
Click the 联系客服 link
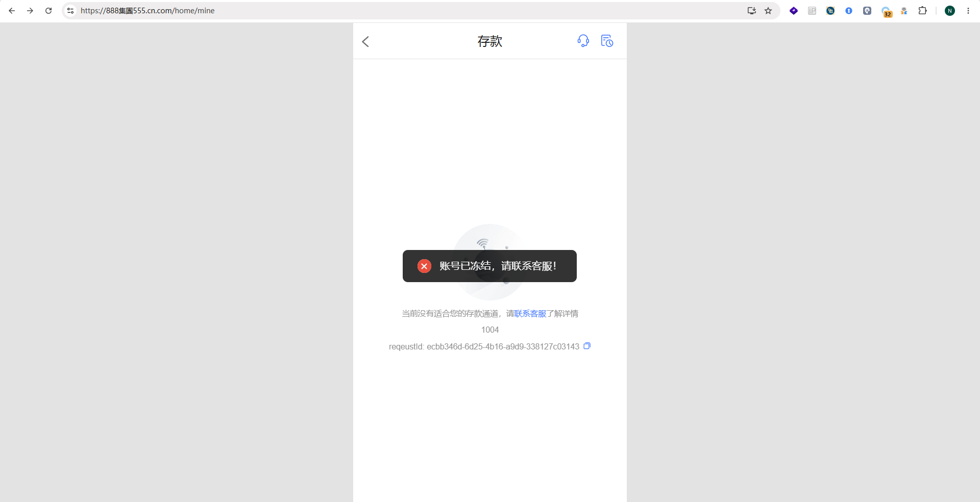(x=530, y=313)
